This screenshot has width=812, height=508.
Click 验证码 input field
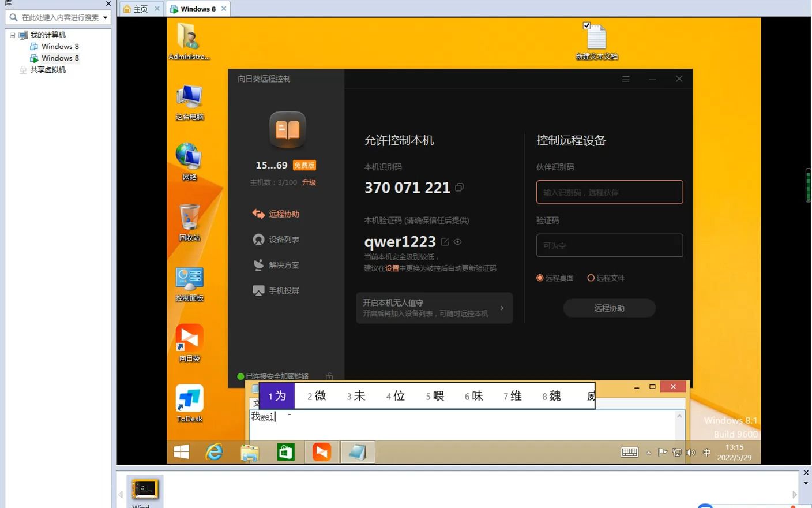pos(610,245)
